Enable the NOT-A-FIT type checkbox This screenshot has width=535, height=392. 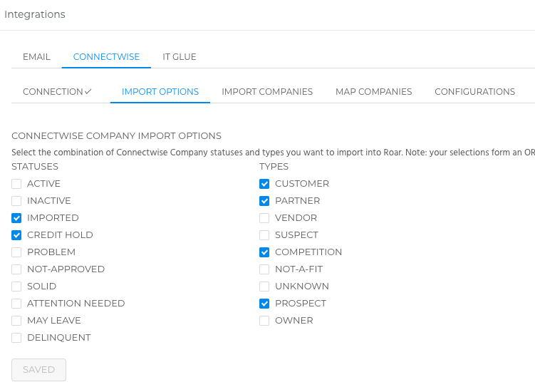pyautogui.click(x=264, y=269)
